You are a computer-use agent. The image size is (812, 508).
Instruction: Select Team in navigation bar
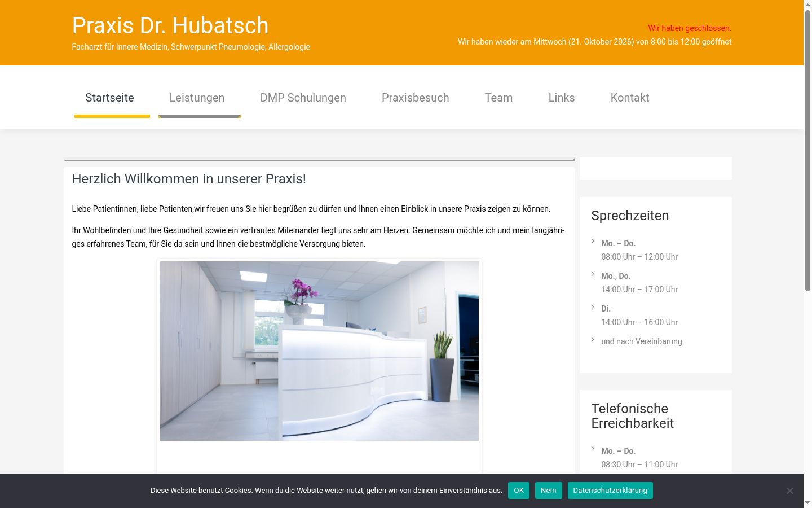pyautogui.click(x=499, y=98)
